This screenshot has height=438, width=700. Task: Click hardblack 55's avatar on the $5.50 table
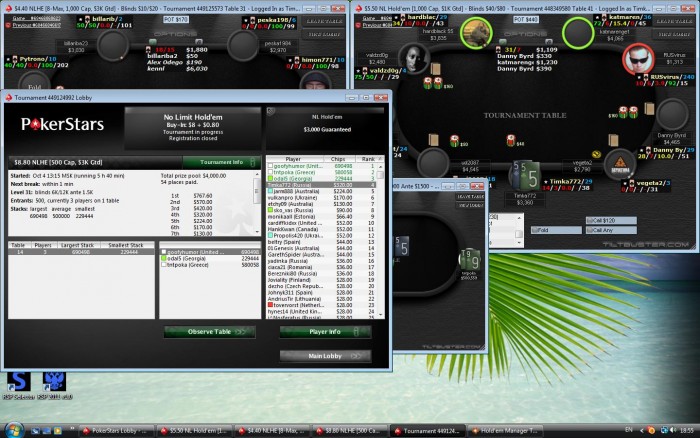(476, 33)
